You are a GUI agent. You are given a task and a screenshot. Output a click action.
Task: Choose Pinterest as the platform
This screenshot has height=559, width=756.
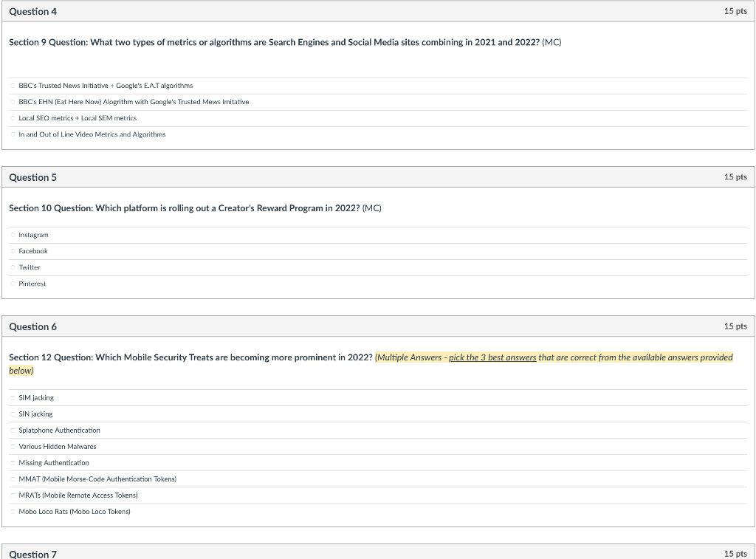(x=13, y=284)
